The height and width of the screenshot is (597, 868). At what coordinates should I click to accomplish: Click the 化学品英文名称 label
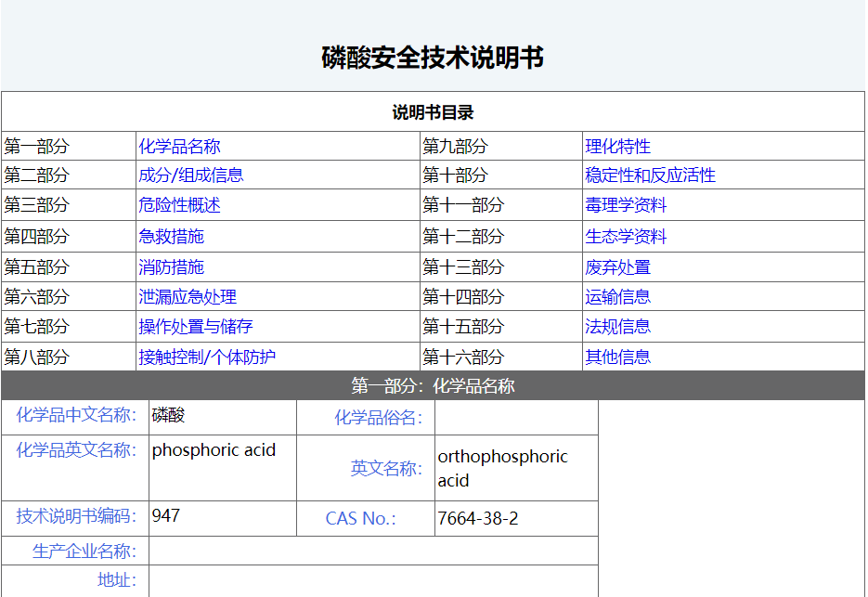click(x=76, y=449)
